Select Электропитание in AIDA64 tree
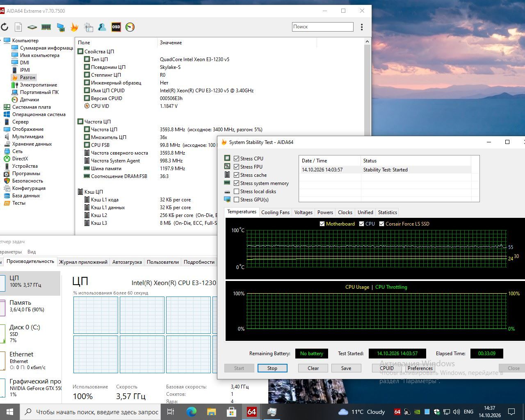 (39, 84)
